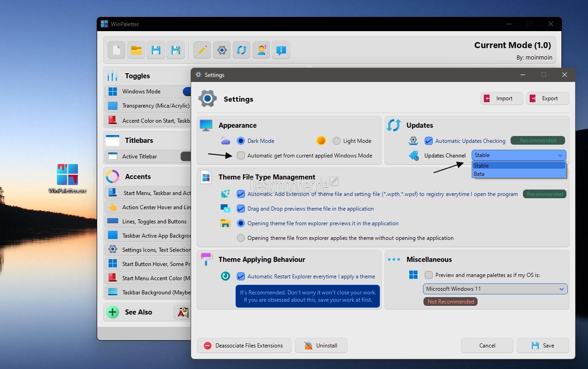The width and height of the screenshot is (588, 369).
Task: Click the green plus See Also icon
Action: (x=113, y=312)
